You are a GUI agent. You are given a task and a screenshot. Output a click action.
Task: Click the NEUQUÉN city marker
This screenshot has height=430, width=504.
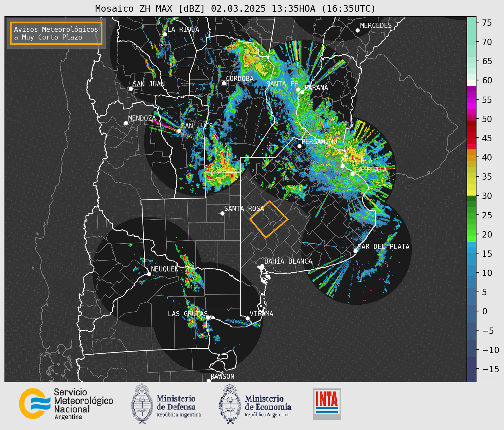tap(149, 274)
